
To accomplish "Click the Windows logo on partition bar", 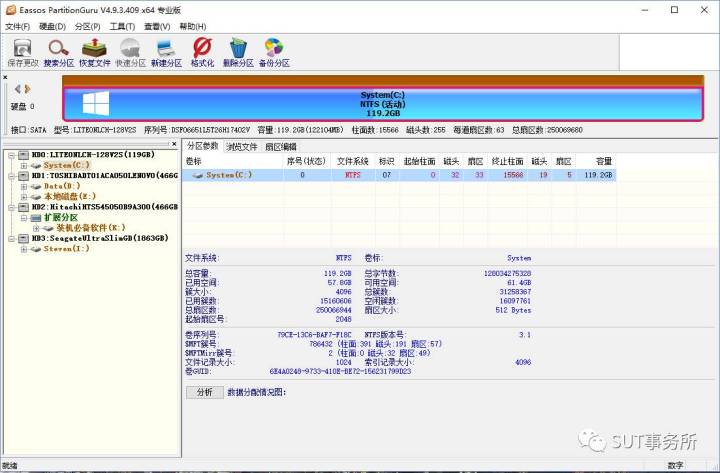I will click(96, 103).
